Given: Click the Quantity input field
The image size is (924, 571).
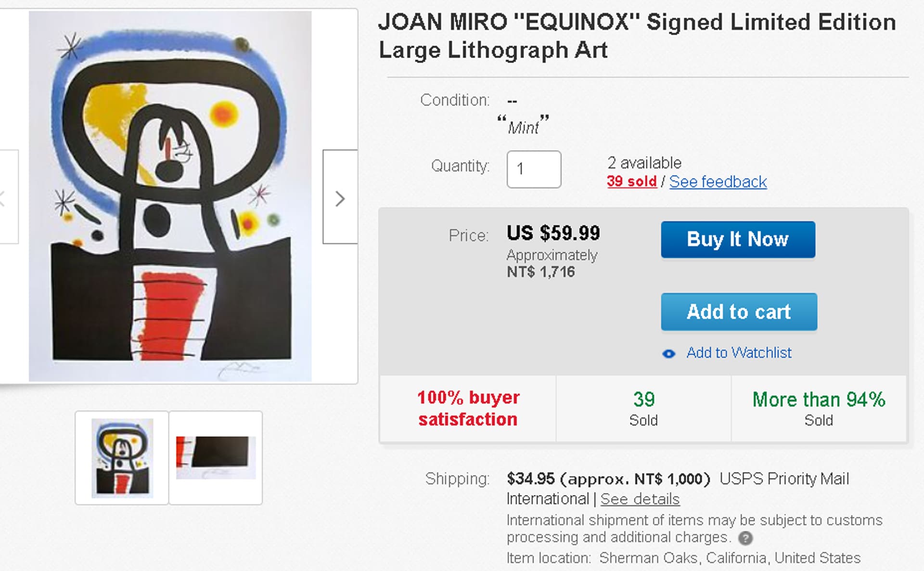Looking at the screenshot, I should pos(533,169).
